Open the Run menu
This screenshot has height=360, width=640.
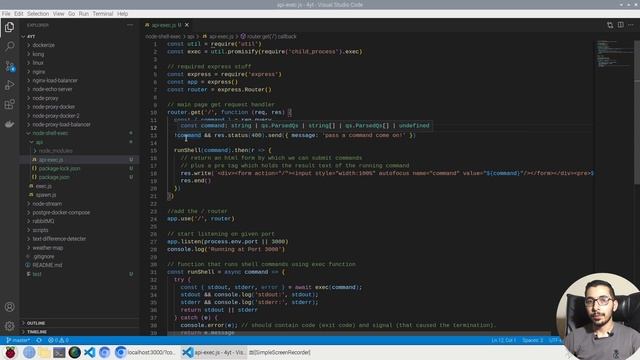coord(84,13)
